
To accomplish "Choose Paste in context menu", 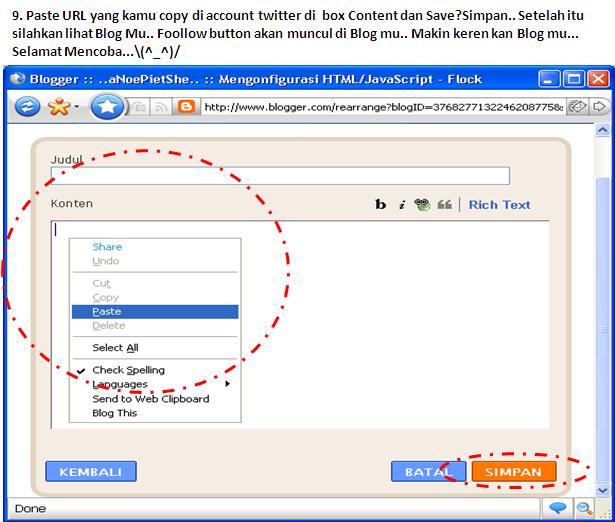I will pos(155,312).
